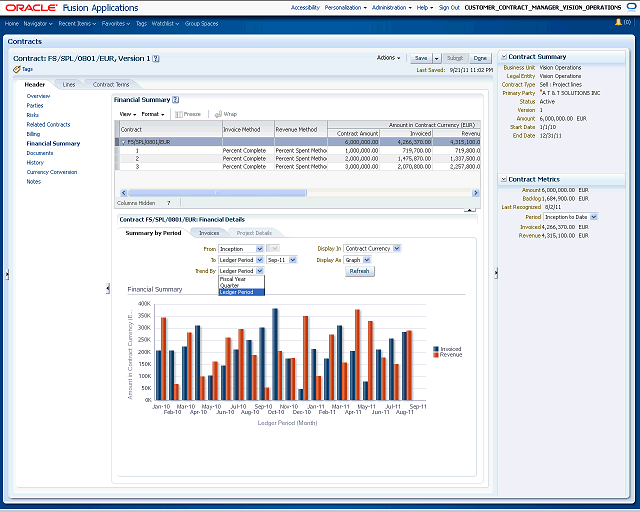This screenshot has height=512, width=640.
Task: Click the Save button
Action: (x=421, y=58)
